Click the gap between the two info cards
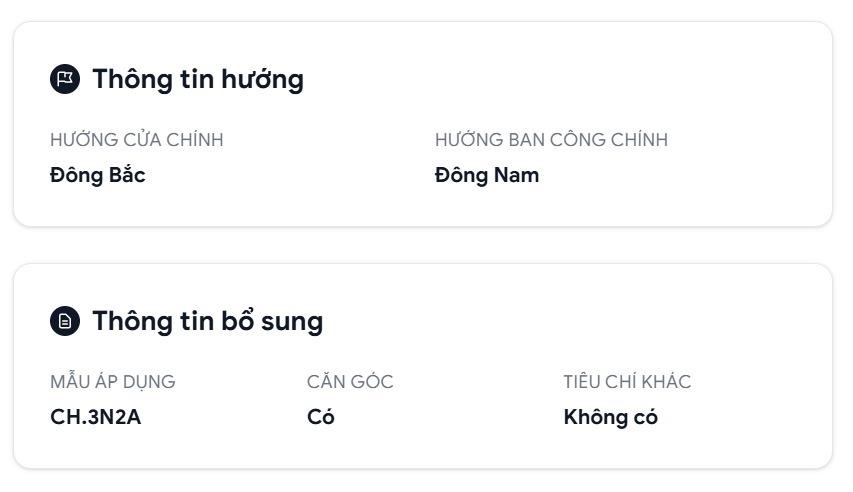This screenshot has width=853, height=492. tap(422, 245)
